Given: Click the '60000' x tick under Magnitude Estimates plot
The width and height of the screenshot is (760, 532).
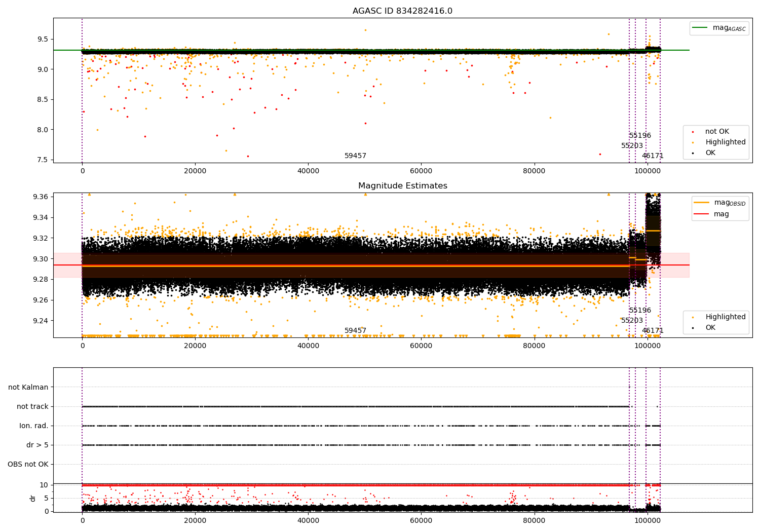Looking at the screenshot, I should tap(421, 346).
